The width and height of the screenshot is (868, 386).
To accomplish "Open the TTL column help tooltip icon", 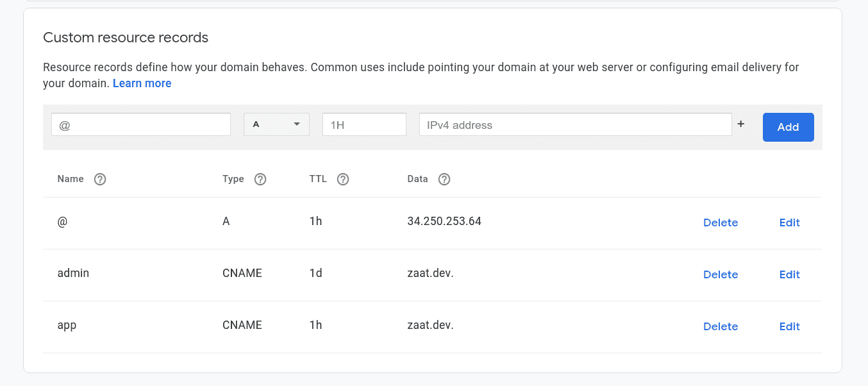I will [343, 180].
